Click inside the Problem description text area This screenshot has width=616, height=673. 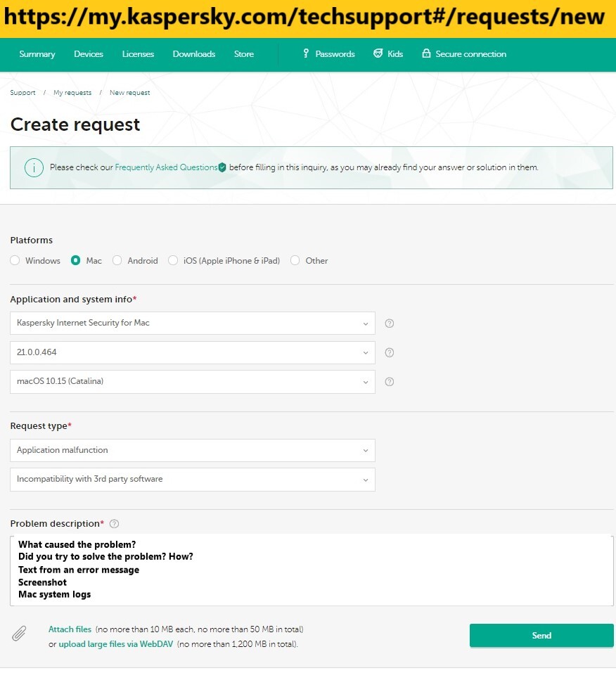(312, 570)
